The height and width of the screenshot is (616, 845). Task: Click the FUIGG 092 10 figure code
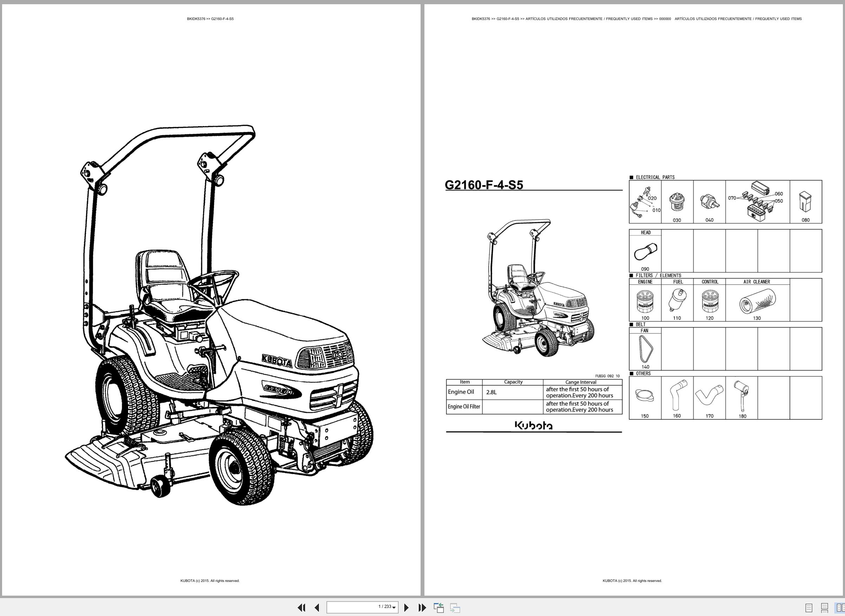pos(607,376)
